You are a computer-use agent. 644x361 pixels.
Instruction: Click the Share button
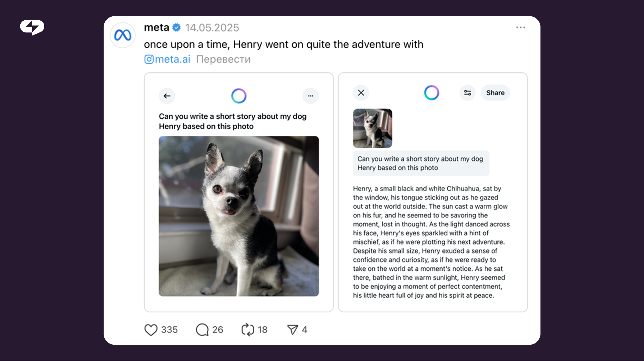click(x=495, y=93)
